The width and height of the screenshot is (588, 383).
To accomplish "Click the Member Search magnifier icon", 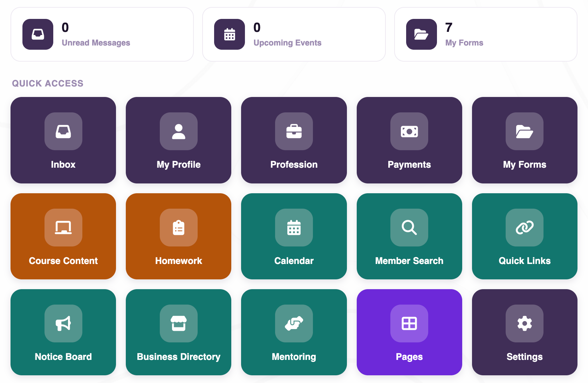I will pyautogui.click(x=409, y=228).
